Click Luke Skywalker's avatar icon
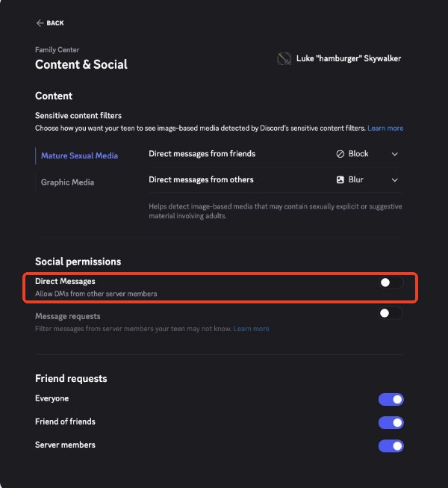Viewport: 448px width, 488px height. (283, 58)
